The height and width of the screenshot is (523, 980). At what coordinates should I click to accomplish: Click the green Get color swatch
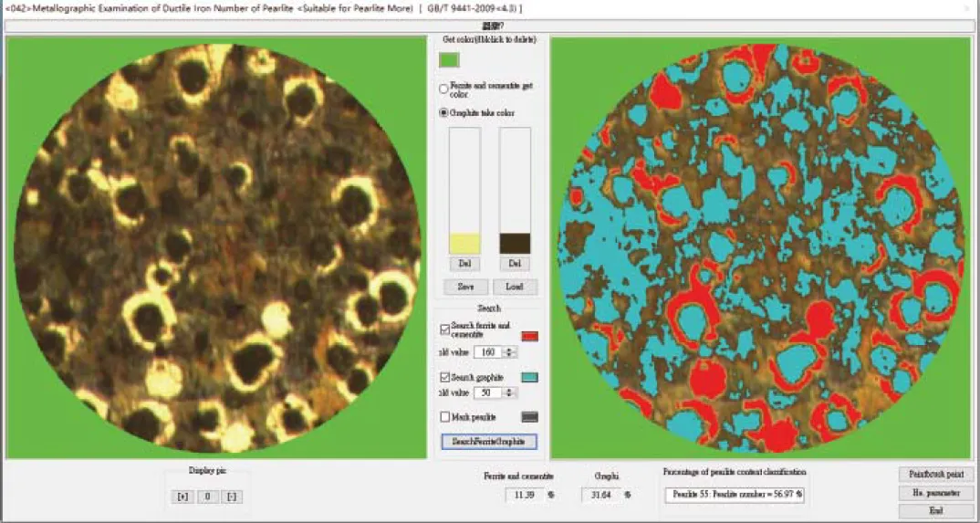[449, 60]
